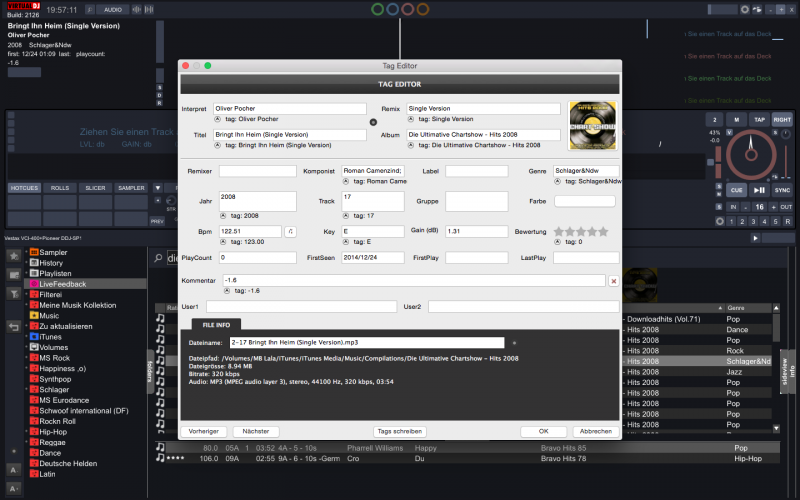Screen dimensions: 800x500
Task: Clear comment with red X icon
Action: point(613,281)
